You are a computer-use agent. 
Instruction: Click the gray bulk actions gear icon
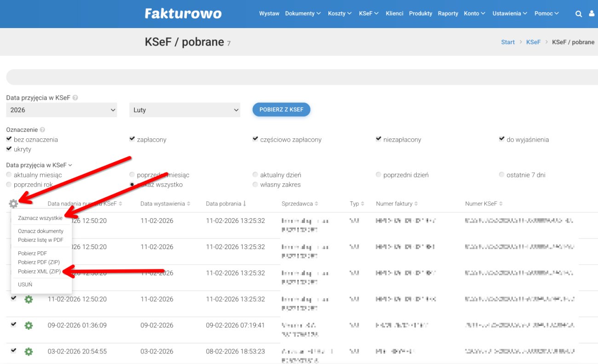point(13,204)
